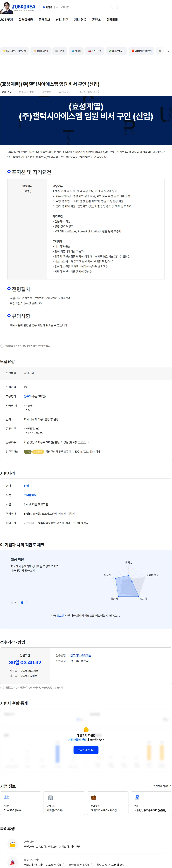
Task: Click the 연금·보험 benefits icon
Action: (x=13, y=844)
